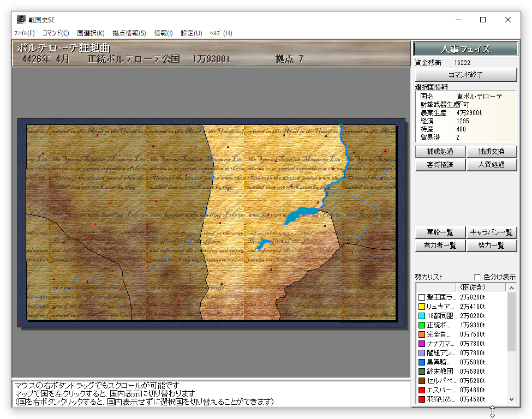Click the 捕虜処遇 button
Screen dimensions: 532x419
coord(440,152)
